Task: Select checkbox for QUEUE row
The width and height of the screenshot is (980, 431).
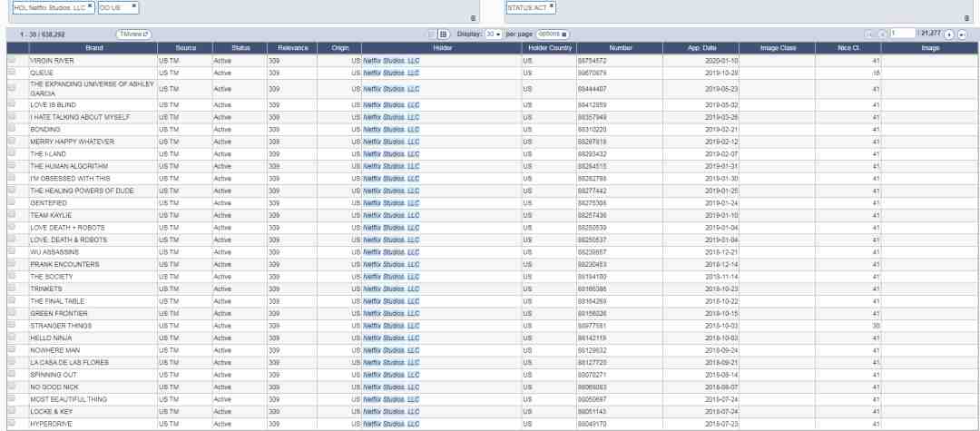Action: pos(11,73)
